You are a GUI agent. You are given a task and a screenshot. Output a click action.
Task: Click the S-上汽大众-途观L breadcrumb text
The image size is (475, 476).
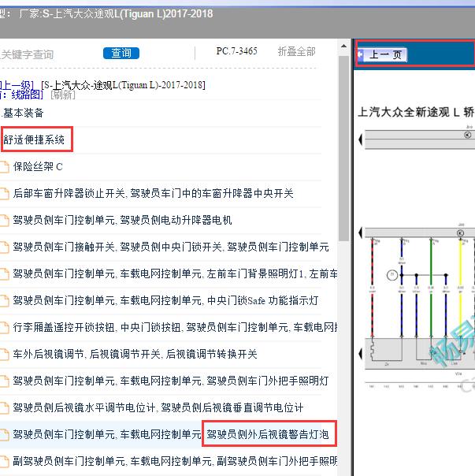pos(123,85)
